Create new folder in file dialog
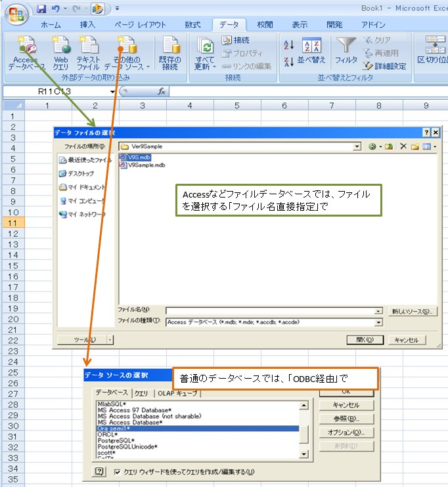The height and width of the screenshot is (487, 448). pyautogui.click(x=415, y=146)
